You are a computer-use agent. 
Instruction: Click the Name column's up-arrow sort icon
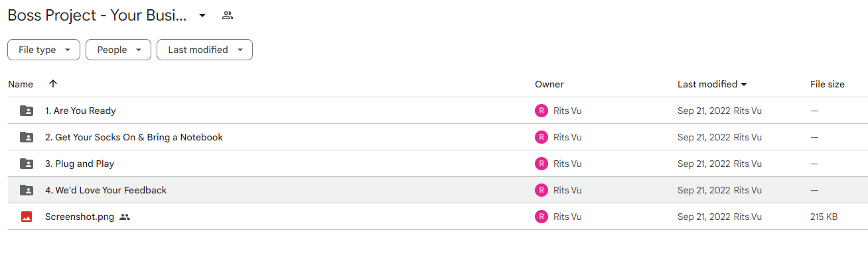(53, 84)
